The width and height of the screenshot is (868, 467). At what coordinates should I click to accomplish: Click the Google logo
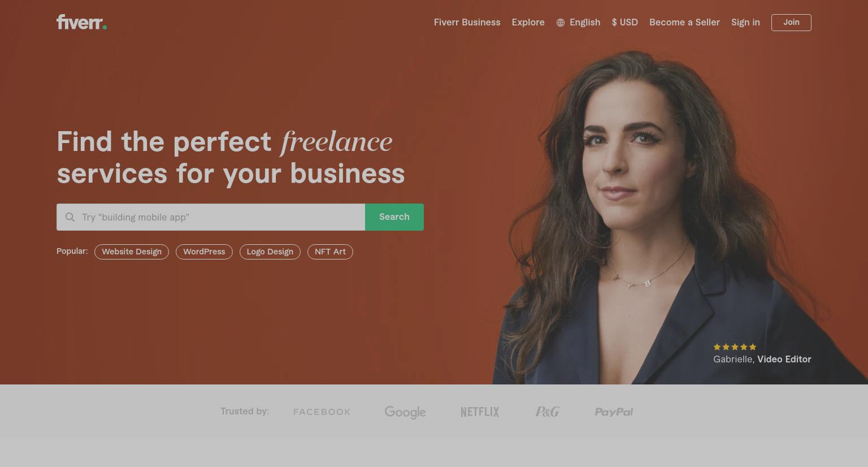pos(405,412)
